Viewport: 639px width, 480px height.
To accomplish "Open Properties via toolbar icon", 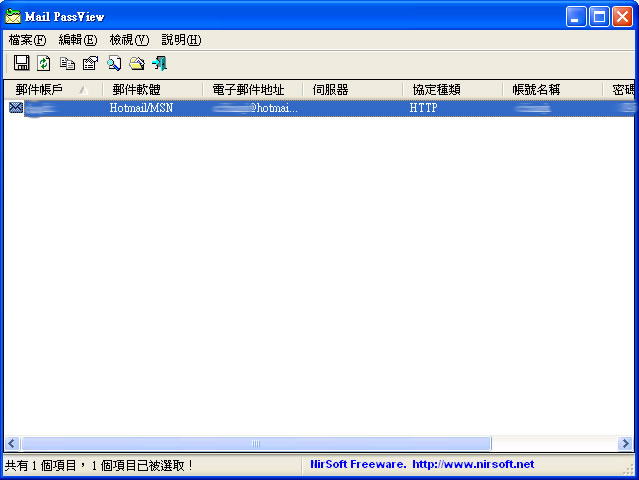I will pyautogui.click(x=90, y=64).
